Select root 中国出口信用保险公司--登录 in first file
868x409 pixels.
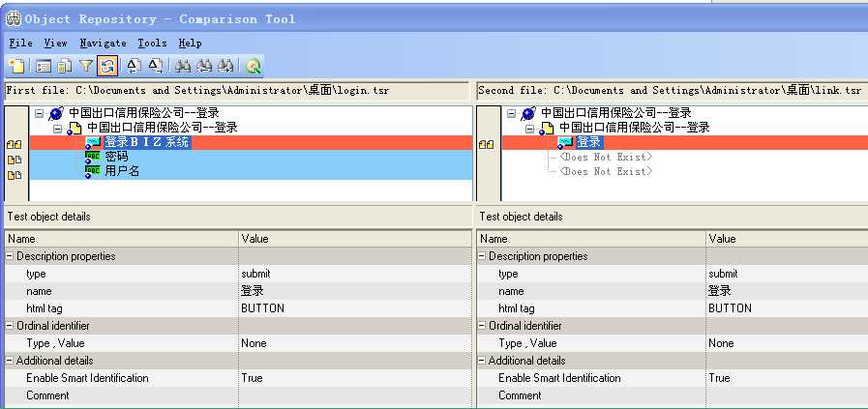[144, 113]
